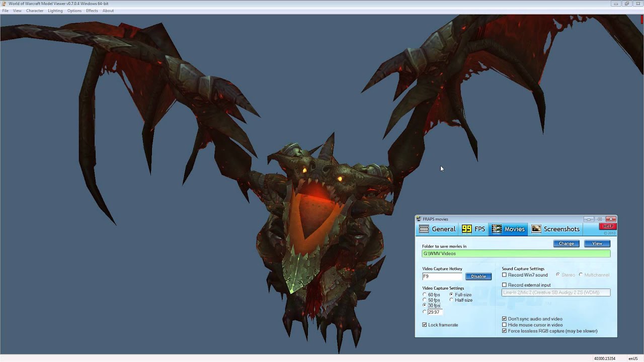This screenshot has width=644, height=362.
Task: Open the Line-In 2/Mic 2 input dropdown
Action: [556, 293]
